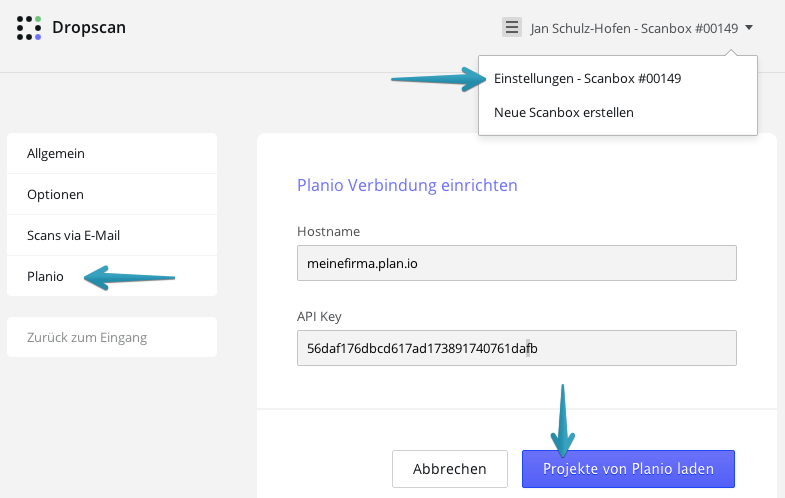This screenshot has height=498, width=785.
Task: Click the Abbrechen button
Action: 450,469
